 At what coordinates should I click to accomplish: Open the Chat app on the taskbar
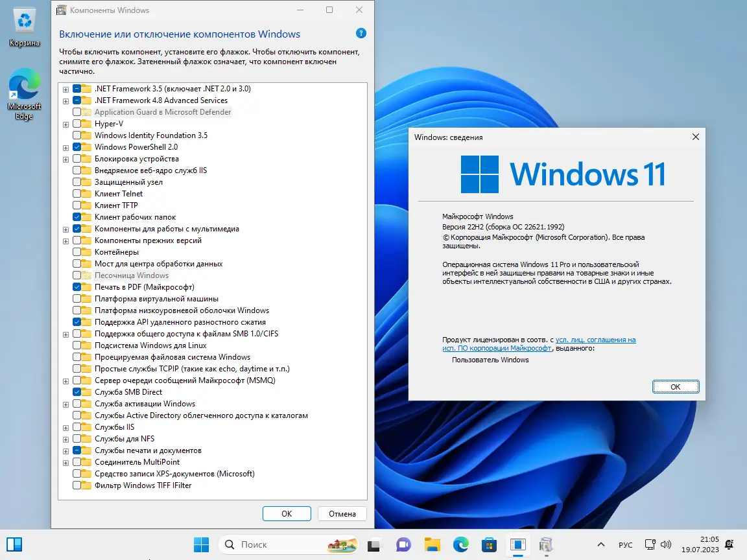coord(403,544)
